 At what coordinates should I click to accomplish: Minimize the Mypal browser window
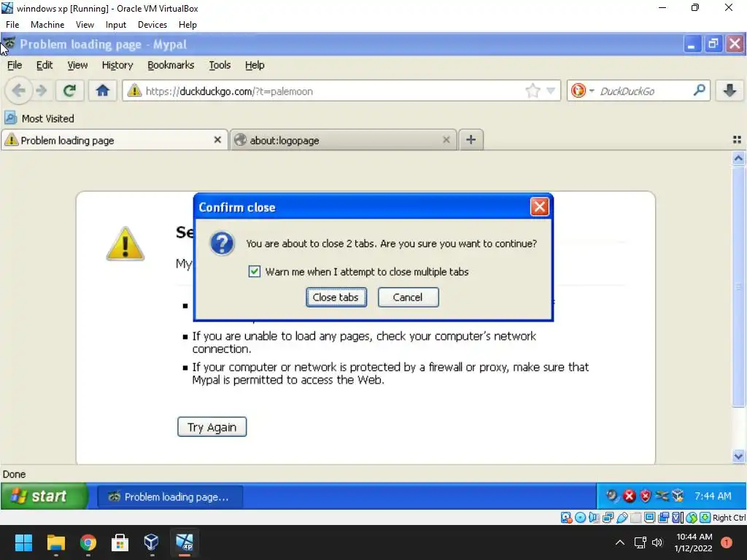tap(692, 44)
